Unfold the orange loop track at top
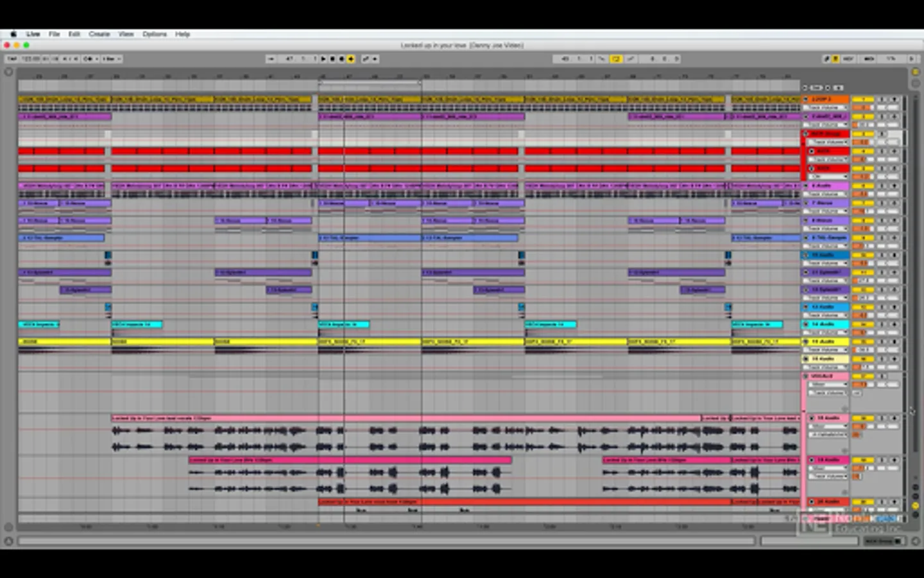 point(806,100)
